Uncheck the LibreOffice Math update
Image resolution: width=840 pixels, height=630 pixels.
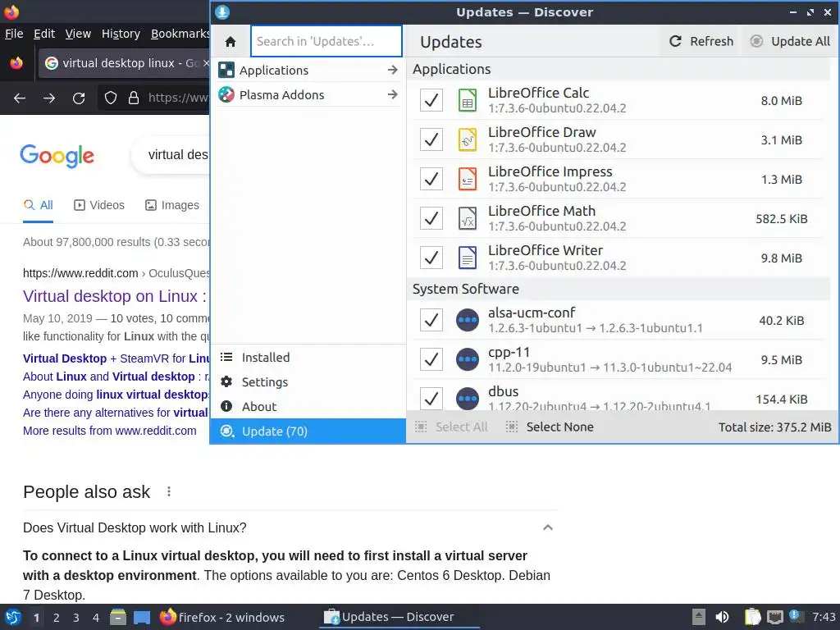[x=431, y=218]
